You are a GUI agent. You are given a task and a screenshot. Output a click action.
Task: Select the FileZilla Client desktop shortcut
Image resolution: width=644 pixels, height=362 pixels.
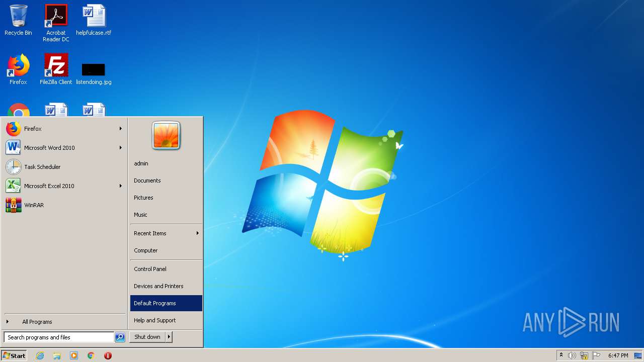tap(56, 69)
